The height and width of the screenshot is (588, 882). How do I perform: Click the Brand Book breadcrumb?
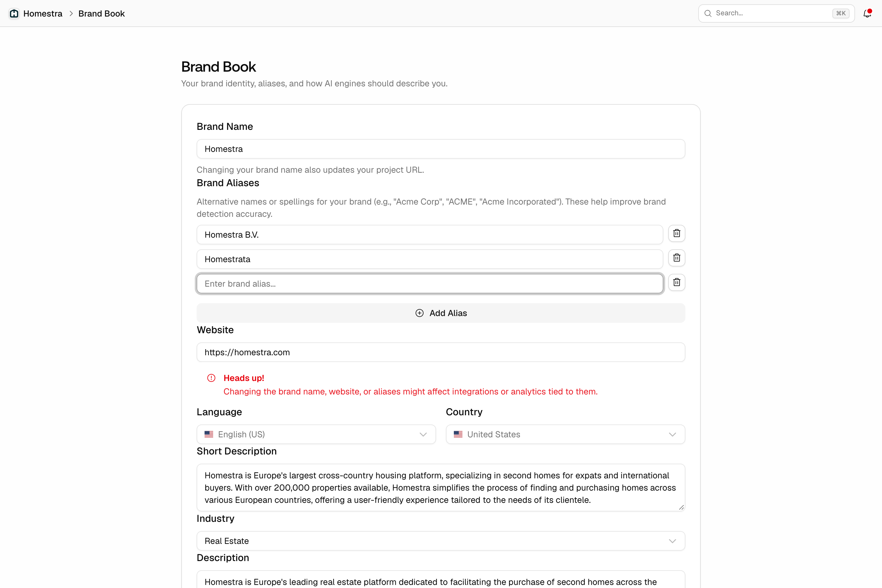[101, 13]
